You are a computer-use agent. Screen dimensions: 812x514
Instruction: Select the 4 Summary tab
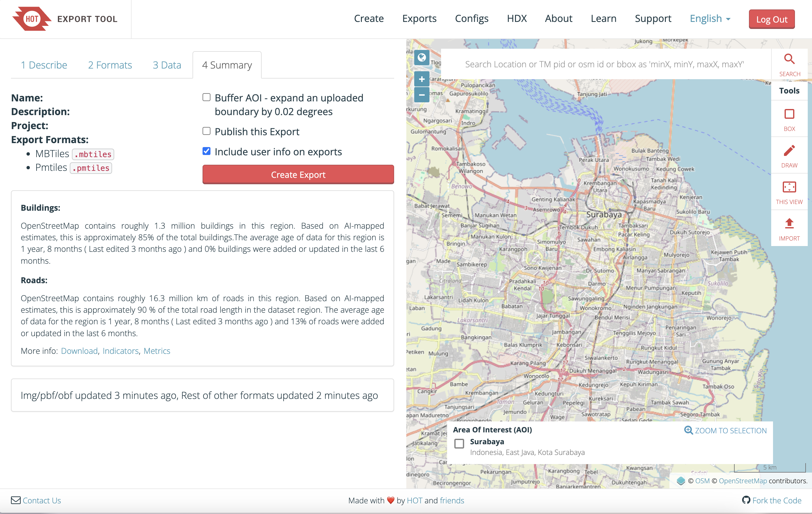click(x=227, y=65)
